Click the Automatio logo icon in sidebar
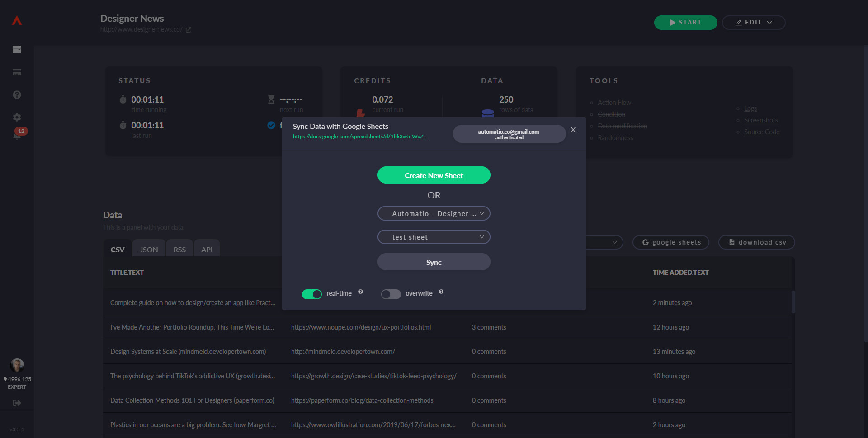Screen dimensions: 868x438 17,21
